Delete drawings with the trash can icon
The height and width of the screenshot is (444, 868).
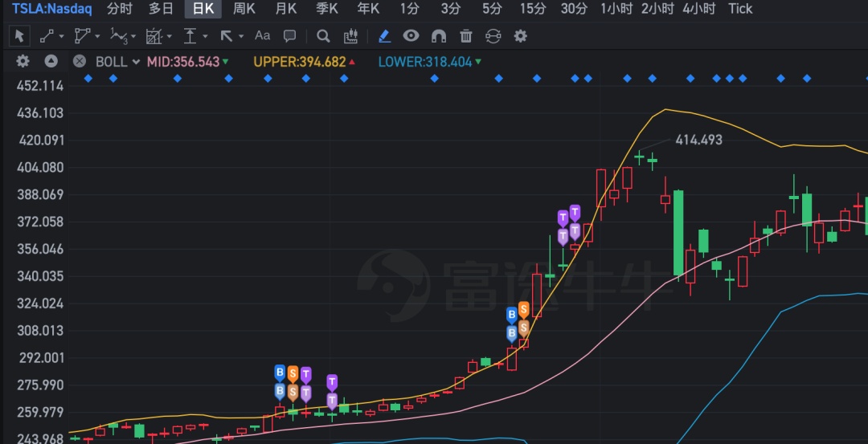[x=465, y=36]
